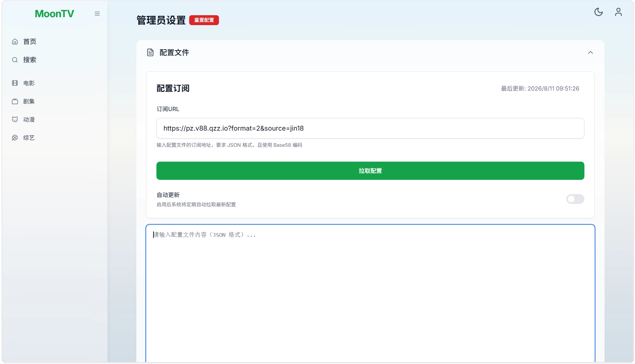The height and width of the screenshot is (364, 635).
Task: Click inside the JSON config textarea
Action: point(370,293)
